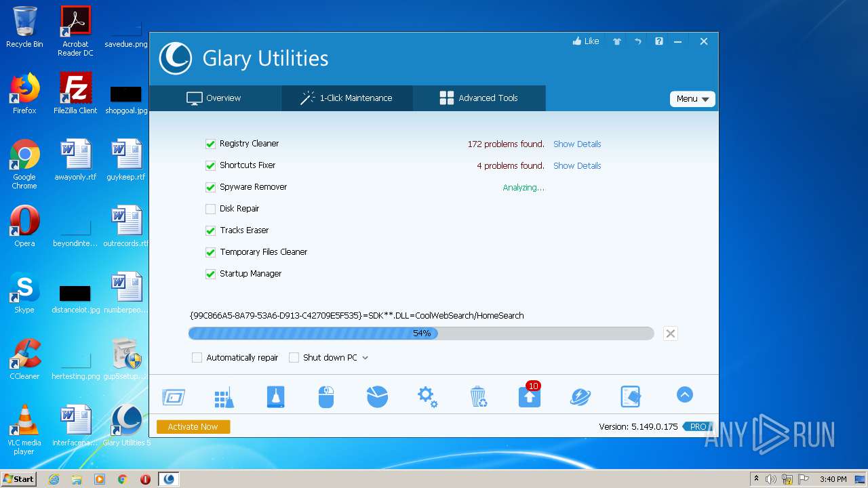Open Disk Space Analyzer pie icon
This screenshot has width=868, height=488.
(377, 396)
